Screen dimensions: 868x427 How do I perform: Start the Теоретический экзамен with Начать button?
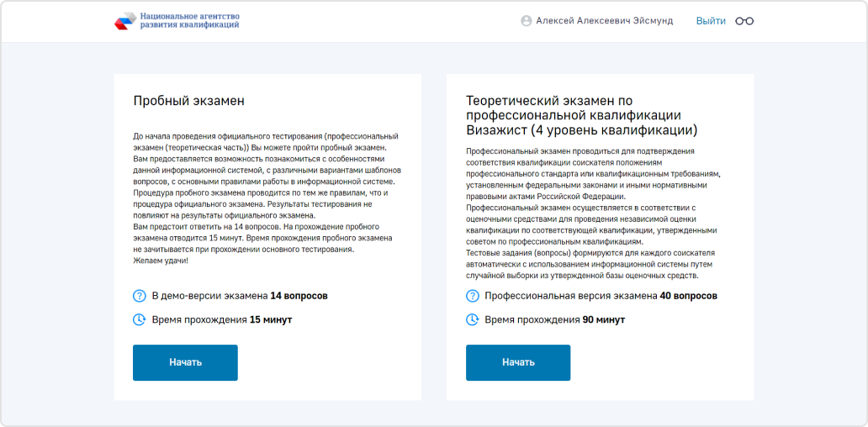point(518,363)
